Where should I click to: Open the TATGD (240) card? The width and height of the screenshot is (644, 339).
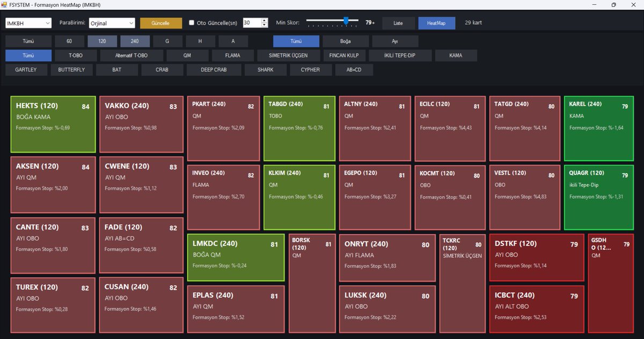click(525, 129)
